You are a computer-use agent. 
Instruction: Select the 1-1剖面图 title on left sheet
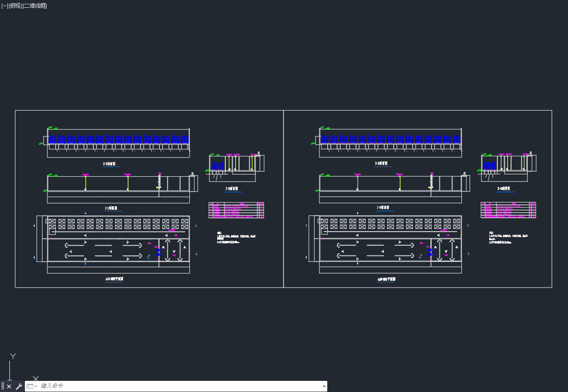[111, 208]
